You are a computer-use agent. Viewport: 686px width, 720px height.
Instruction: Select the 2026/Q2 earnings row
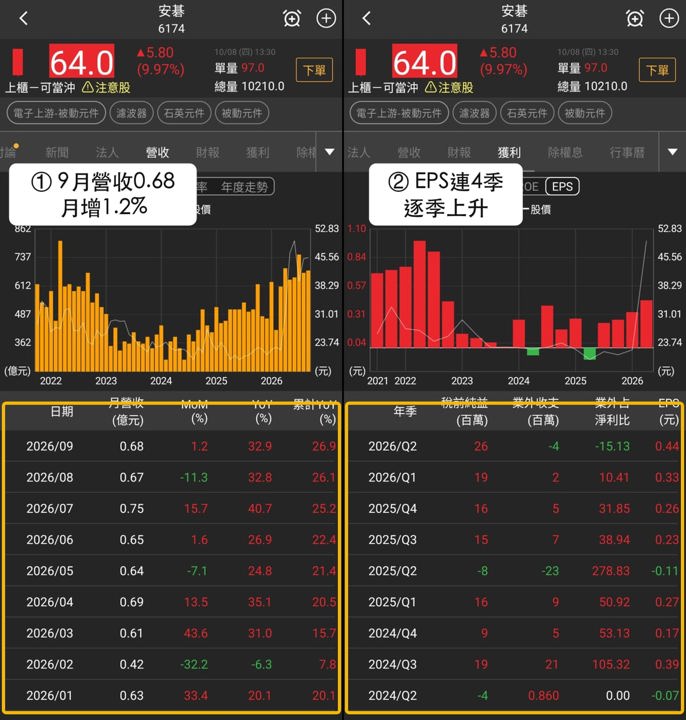coord(514,446)
